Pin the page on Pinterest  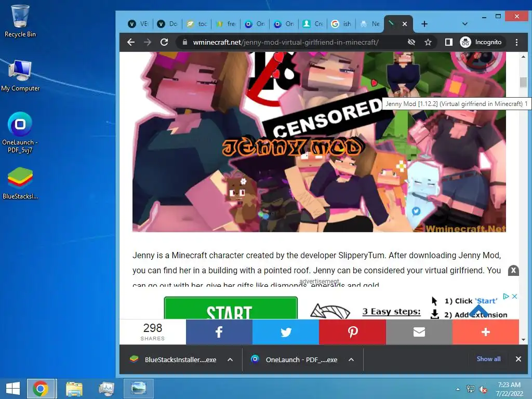[x=353, y=332]
